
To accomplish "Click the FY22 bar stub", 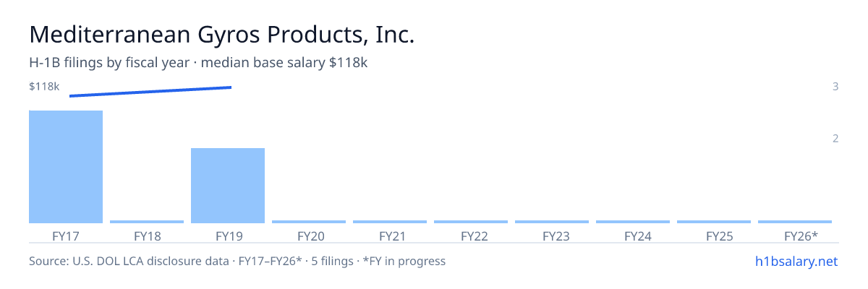I will (471, 222).
